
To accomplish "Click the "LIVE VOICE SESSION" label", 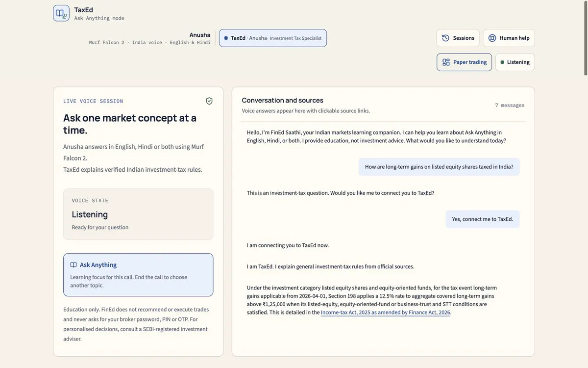I will 93,101.
